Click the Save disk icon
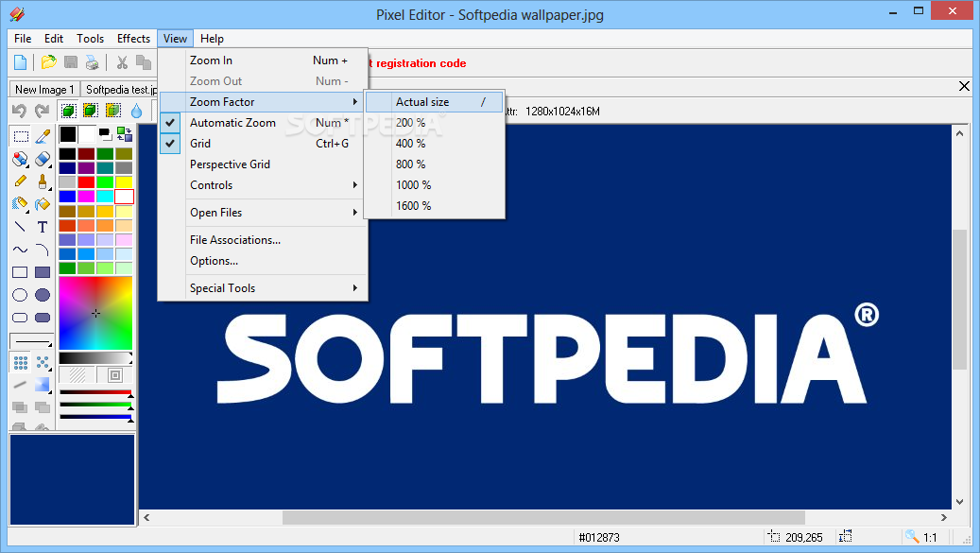980x553 pixels. (71, 62)
